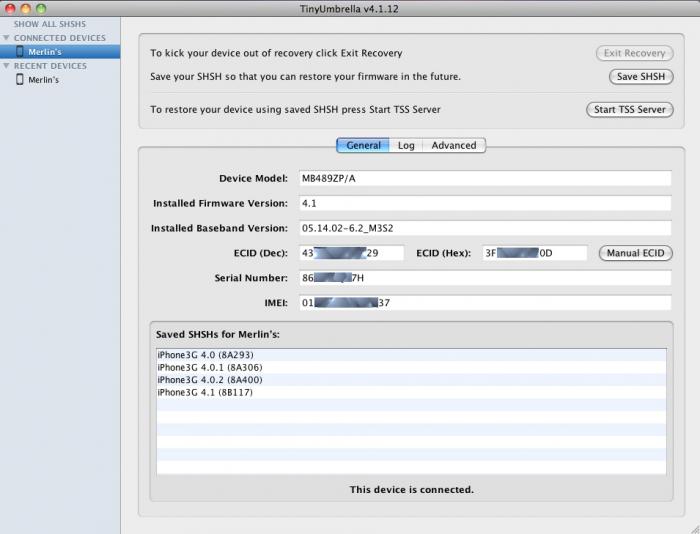Click the Start TSS Server button
The height and width of the screenshot is (534, 700).
point(629,109)
